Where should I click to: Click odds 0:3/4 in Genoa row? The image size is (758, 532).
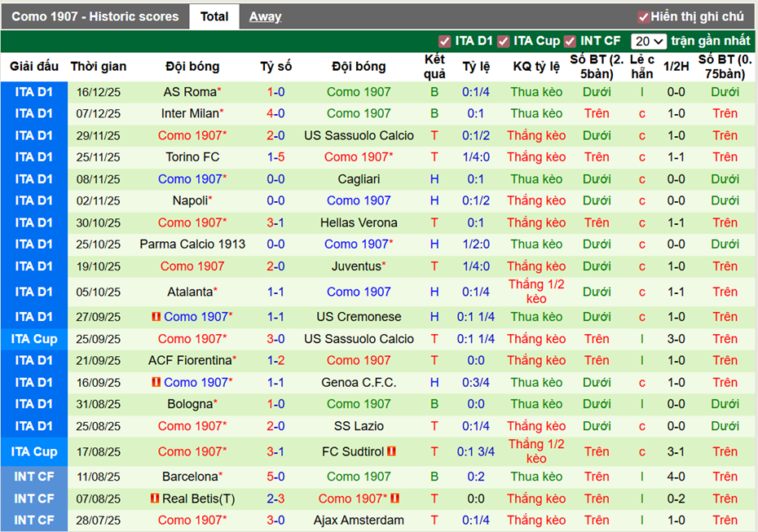coord(476,383)
